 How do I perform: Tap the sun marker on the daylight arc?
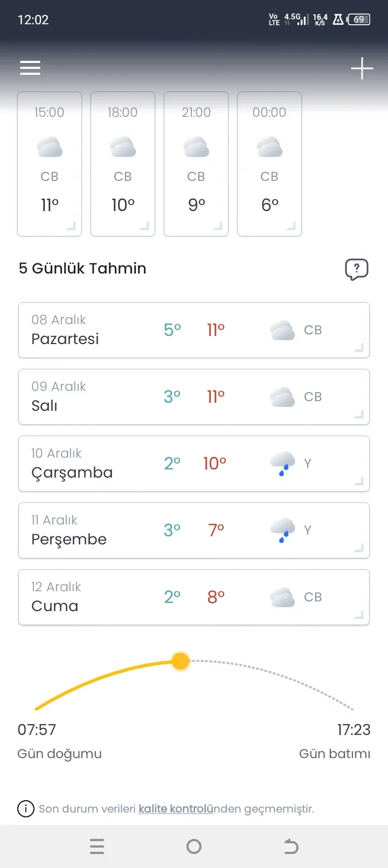[x=181, y=661]
